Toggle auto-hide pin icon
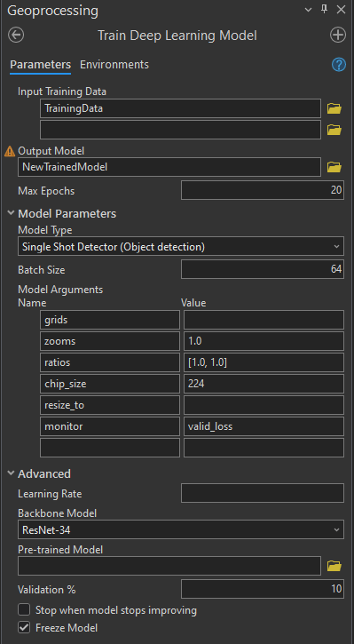354x644 pixels. coord(324,10)
